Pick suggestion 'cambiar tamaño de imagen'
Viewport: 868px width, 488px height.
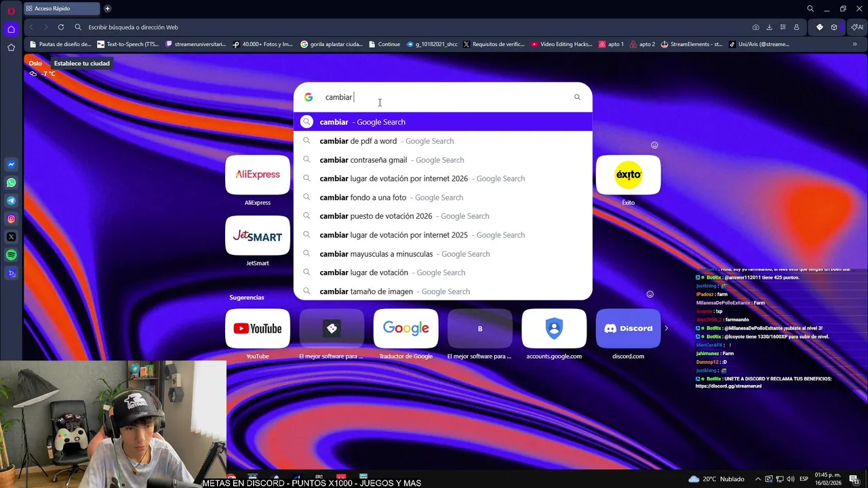443,291
